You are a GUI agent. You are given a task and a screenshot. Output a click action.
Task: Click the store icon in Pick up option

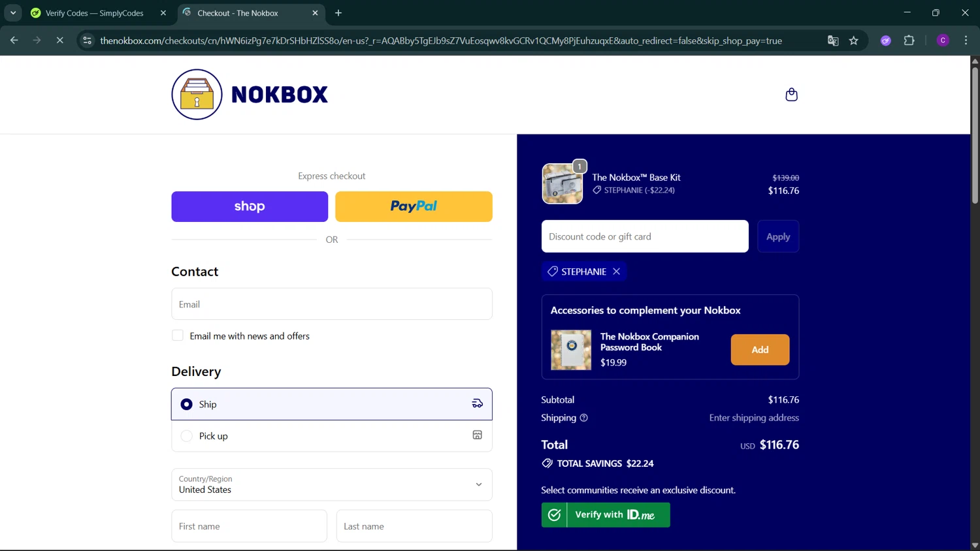tap(478, 435)
